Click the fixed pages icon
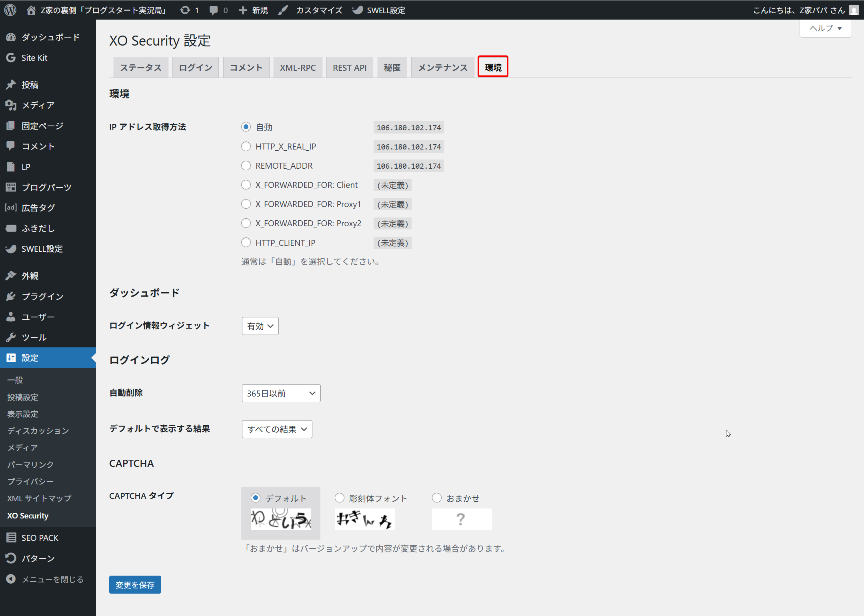 (x=11, y=126)
